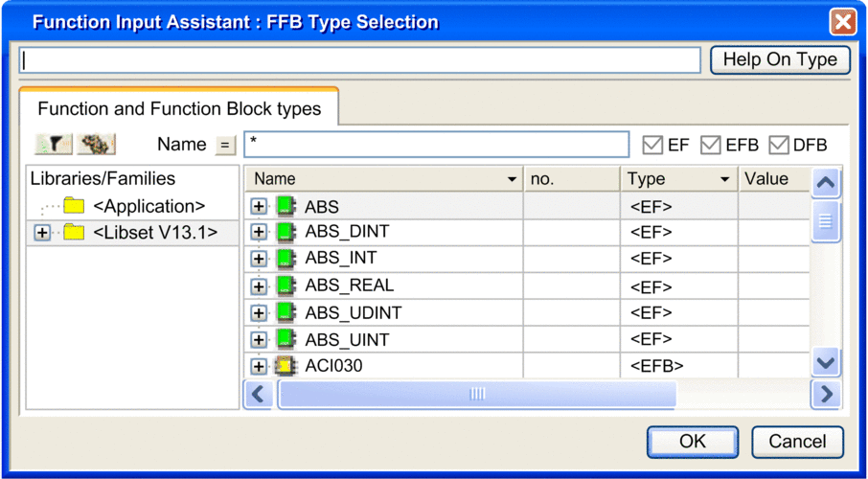Uncheck the EFB checkbox
This screenshot has width=868, height=479.
[x=711, y=145]
